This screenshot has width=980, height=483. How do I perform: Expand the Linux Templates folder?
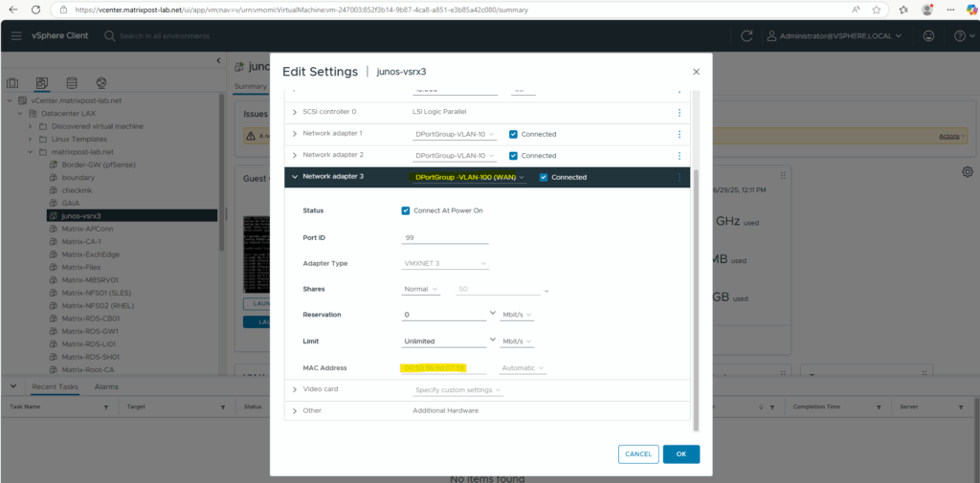coord(30,139)
